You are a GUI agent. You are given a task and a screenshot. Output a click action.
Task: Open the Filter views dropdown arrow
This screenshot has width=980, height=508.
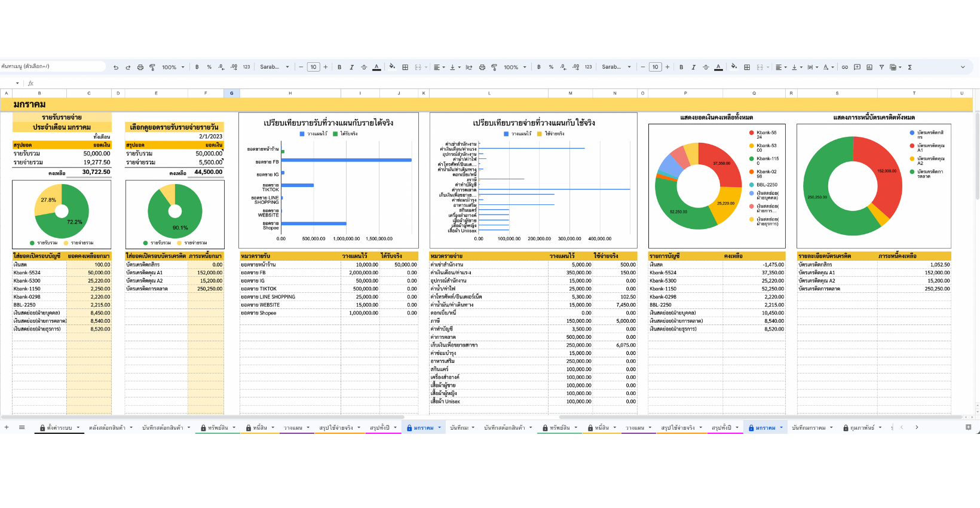point(900,68)
